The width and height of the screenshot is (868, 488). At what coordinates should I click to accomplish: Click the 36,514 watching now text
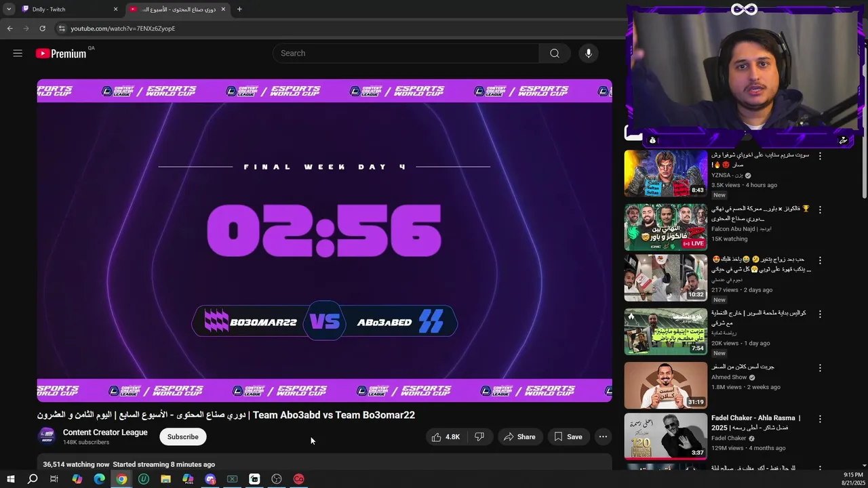(76, 464)
